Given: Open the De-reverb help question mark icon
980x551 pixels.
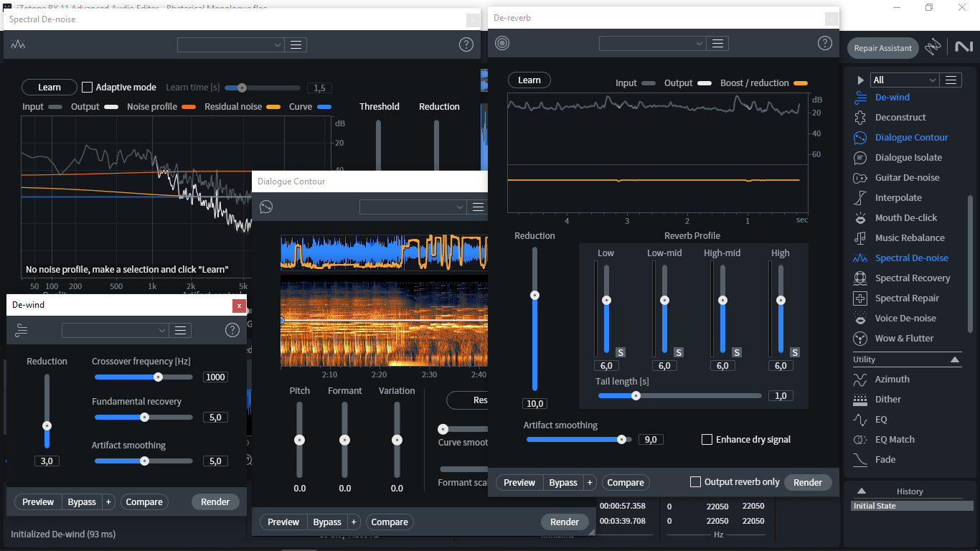Looking at the screenshot, I should click(x=825, y=43).
